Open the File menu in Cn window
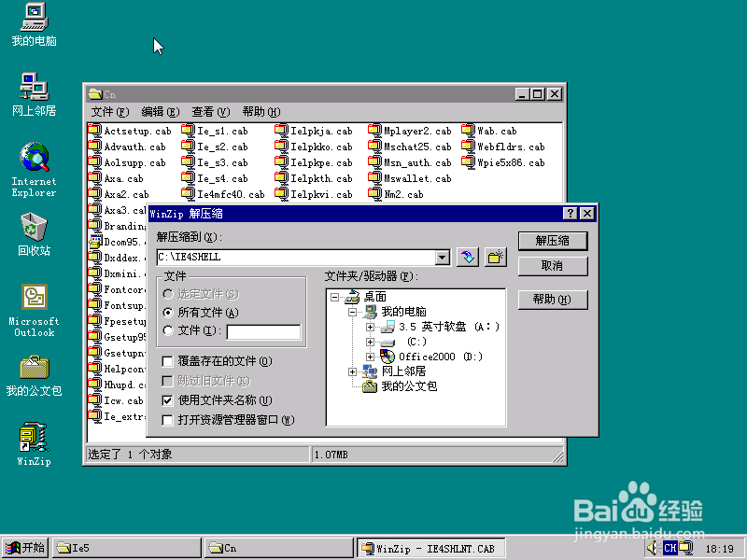 coord(110,112)
